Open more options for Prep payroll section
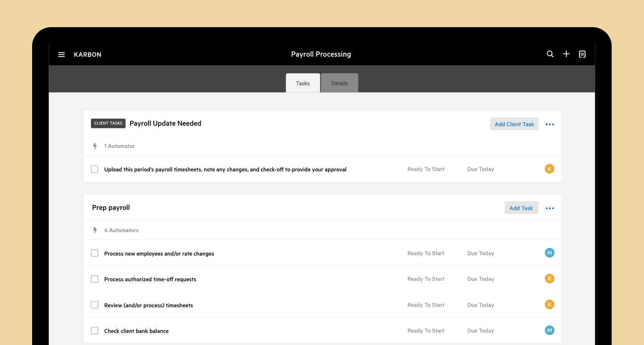Viewport: 644px width, 345px height. point(550,208)
